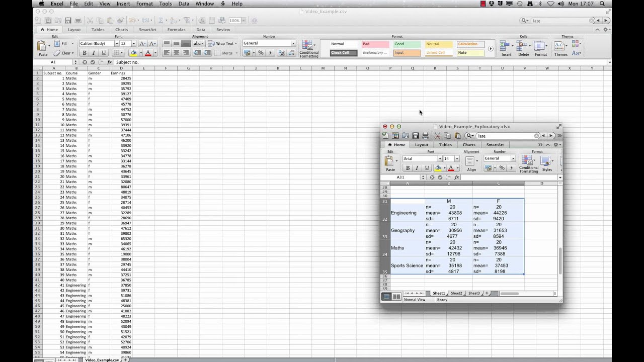Click the AutoSum sigma icon
Screen dimensions: 644x362
tap(160, 21)
